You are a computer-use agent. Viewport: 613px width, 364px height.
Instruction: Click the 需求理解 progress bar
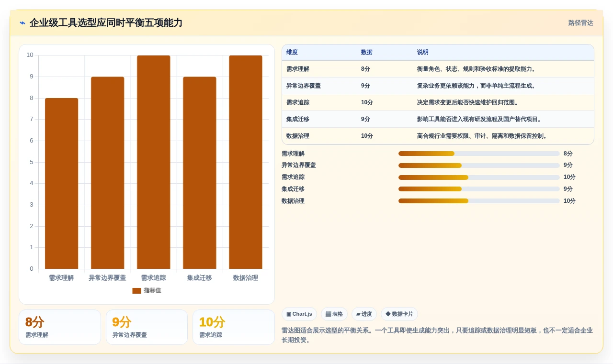point(479,154)
